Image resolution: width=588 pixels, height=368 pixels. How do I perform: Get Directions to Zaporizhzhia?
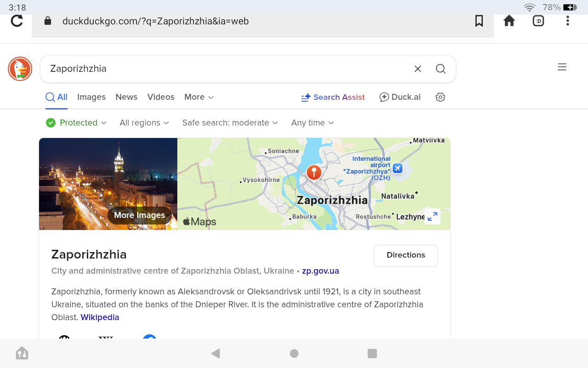(406, 255)
